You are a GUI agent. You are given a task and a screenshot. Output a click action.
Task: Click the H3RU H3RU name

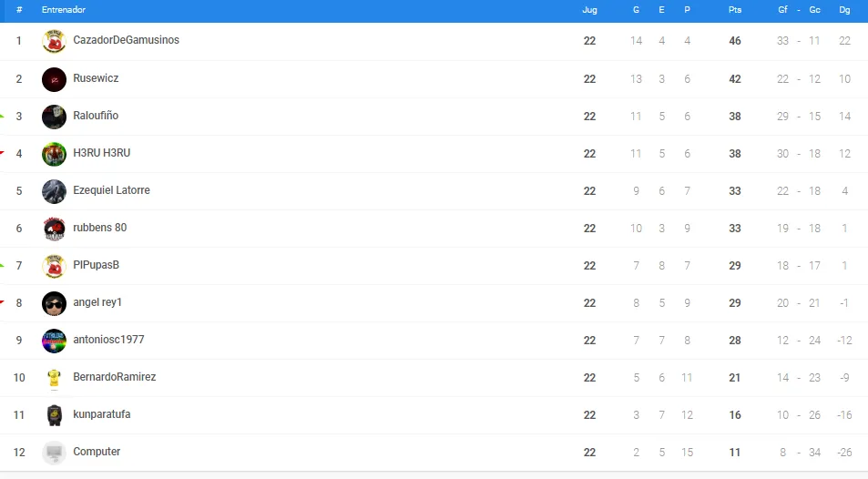(102, 153)
